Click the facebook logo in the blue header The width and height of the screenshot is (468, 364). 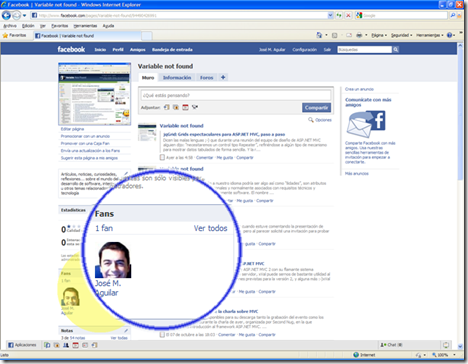(71, 49)
